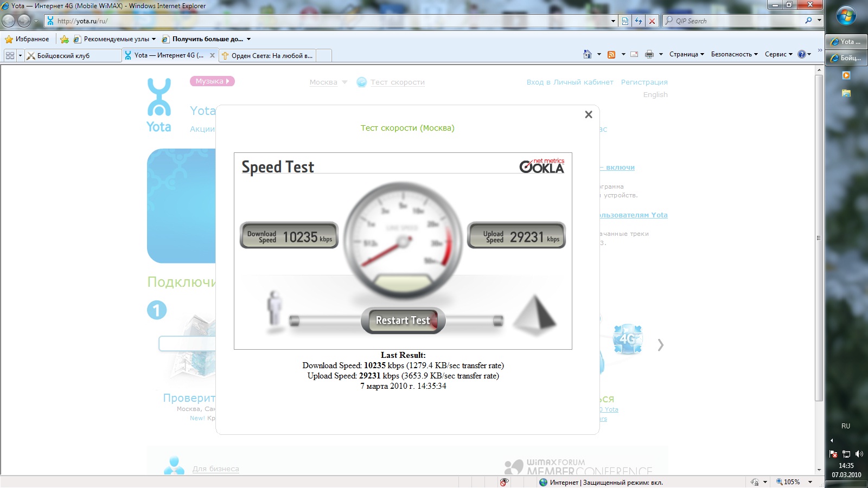Open the Страница menu

point(687,54)
